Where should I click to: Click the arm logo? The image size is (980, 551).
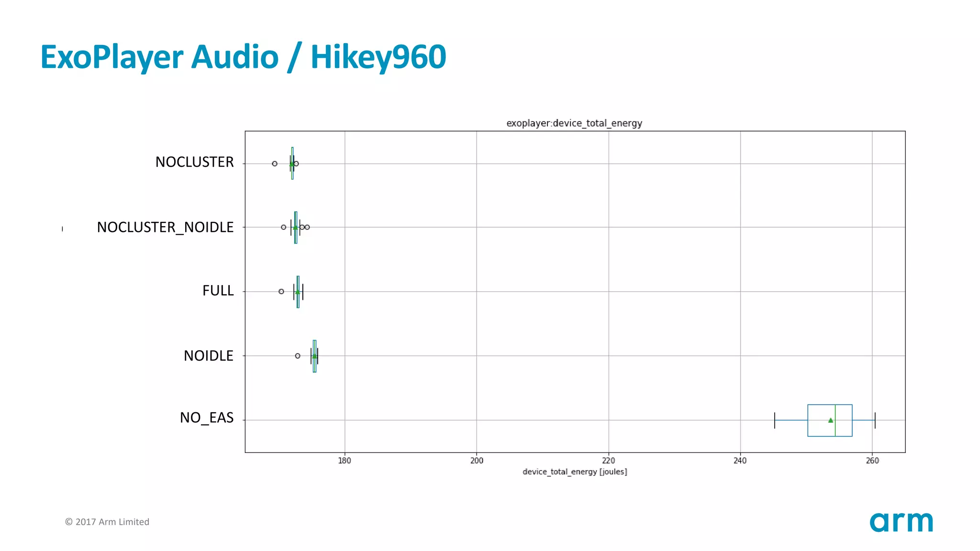902,522
